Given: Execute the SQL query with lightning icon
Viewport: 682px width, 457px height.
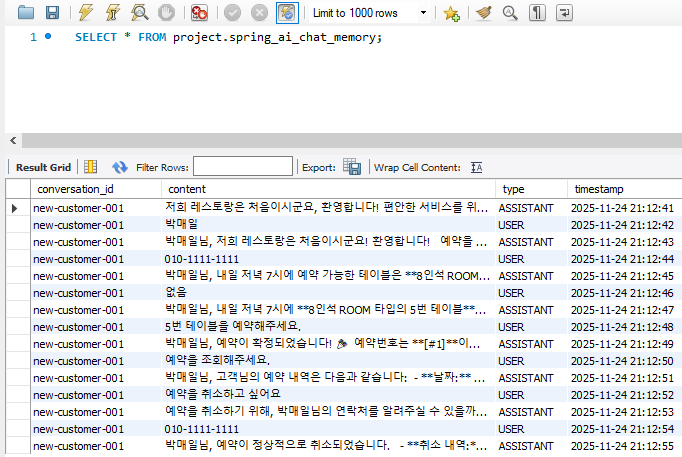Looking at the screenshot, I should pos(86,13).
